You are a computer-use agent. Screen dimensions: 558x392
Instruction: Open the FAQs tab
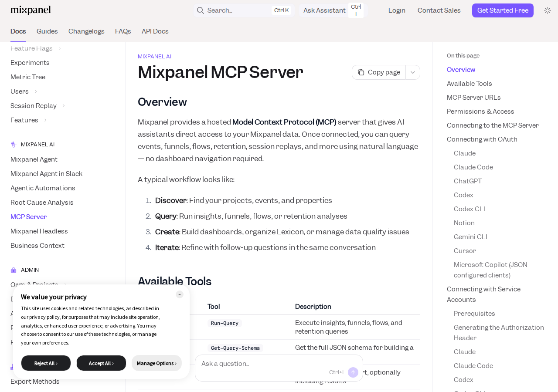coord(123,31)
